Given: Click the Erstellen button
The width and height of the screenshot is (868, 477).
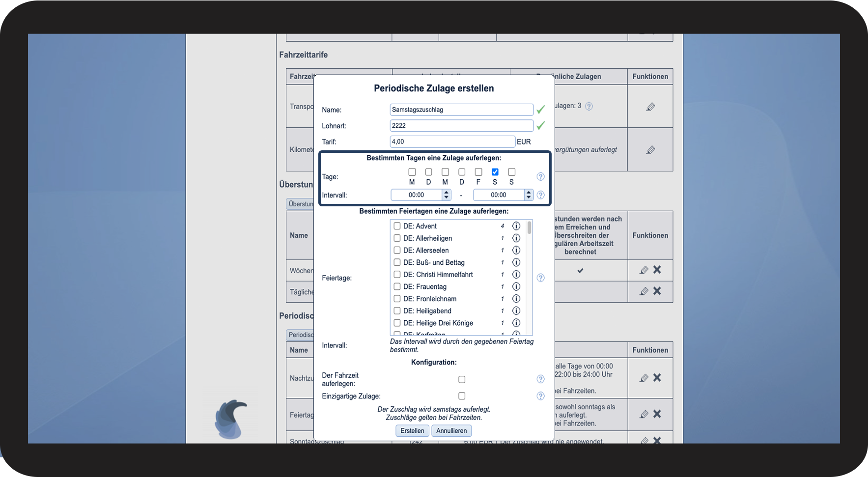Looking at the screenshot, I should (x=412, y=431).
